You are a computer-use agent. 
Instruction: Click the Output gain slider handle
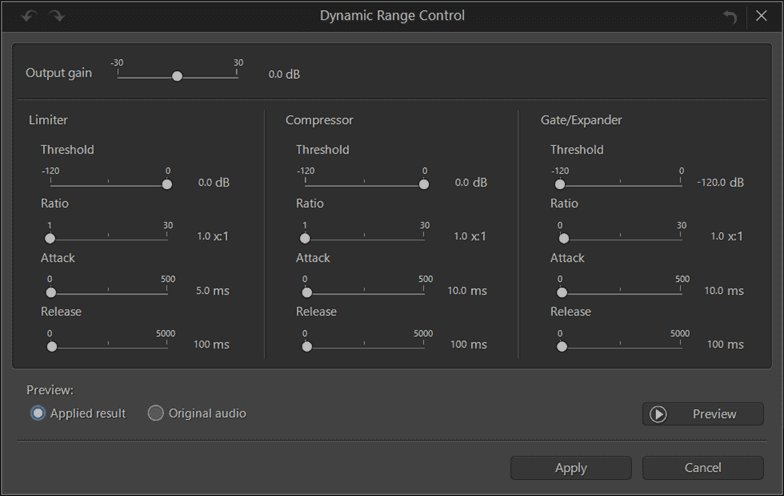point(177,76)
